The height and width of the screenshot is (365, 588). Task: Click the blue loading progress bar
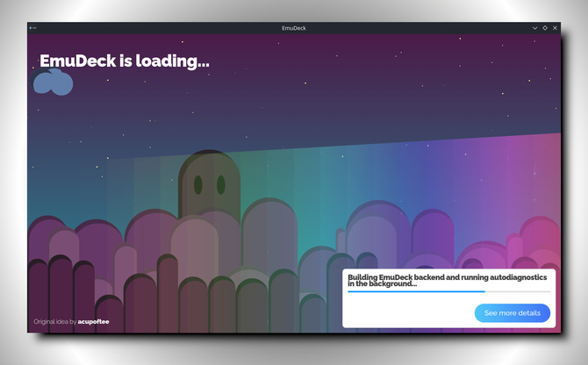[x=448, y=291]
